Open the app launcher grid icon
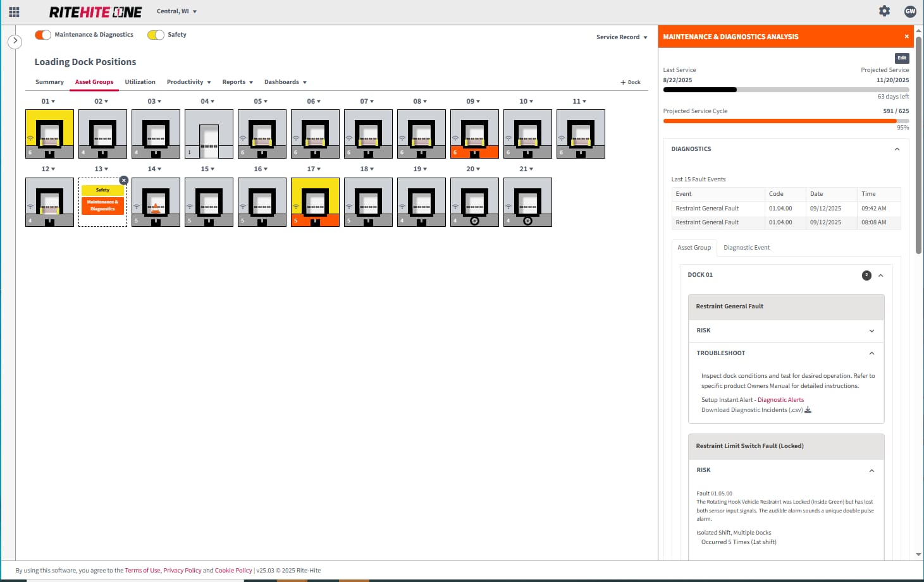 (x=14, y=11)
